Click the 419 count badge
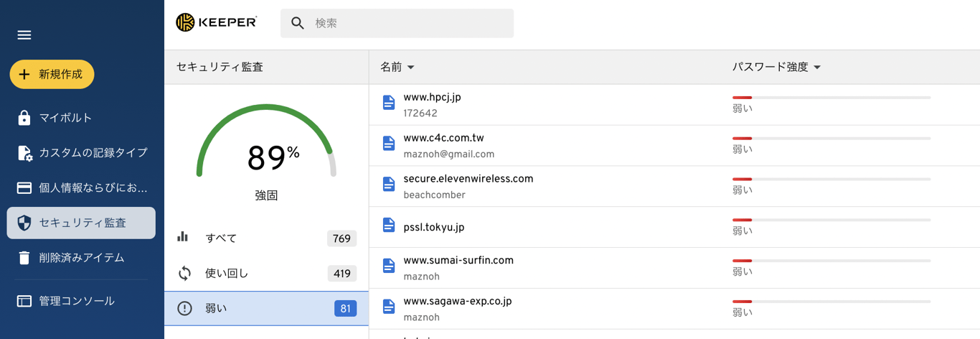980x339 pixels. [x=341, y=274]
